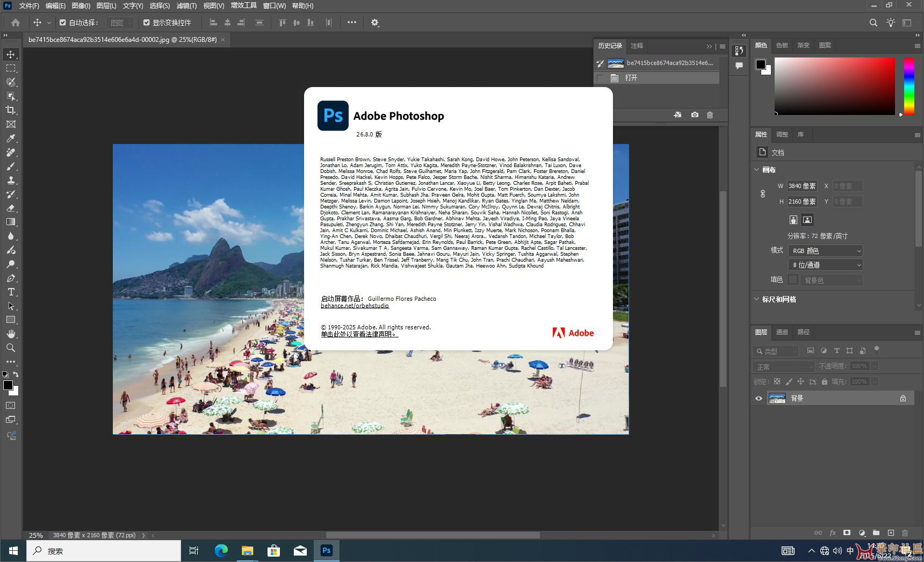This screenshot has width=924, height=562.
Task: Toggle the Auto-Select checkbox
Action: click(63, 23)
